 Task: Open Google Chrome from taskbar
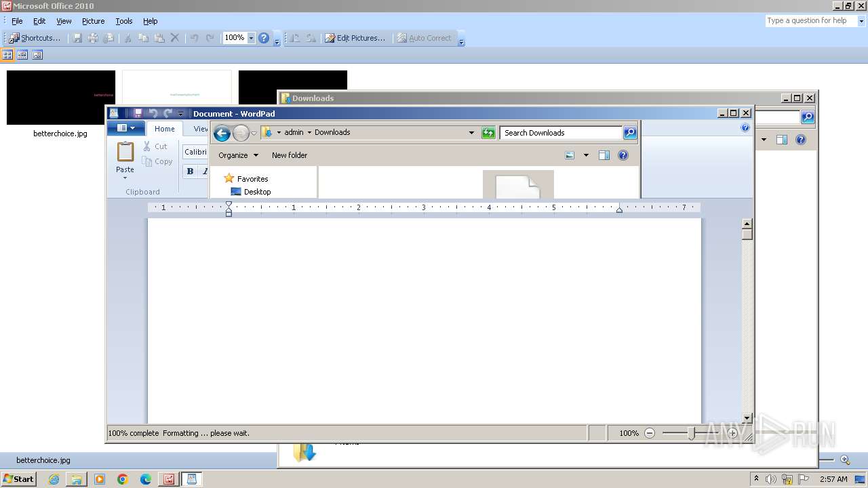tap(123, 479)
